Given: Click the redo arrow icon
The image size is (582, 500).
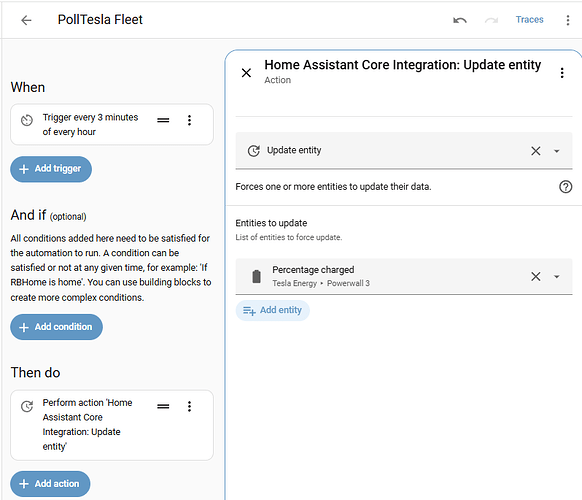Looking at the screenshot, I should (491, 20).
